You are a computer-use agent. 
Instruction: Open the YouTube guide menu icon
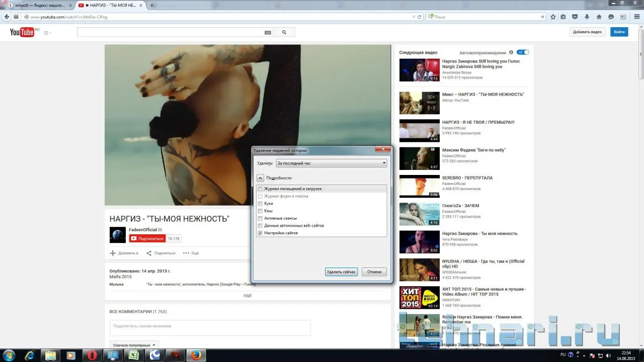[47, 33]
